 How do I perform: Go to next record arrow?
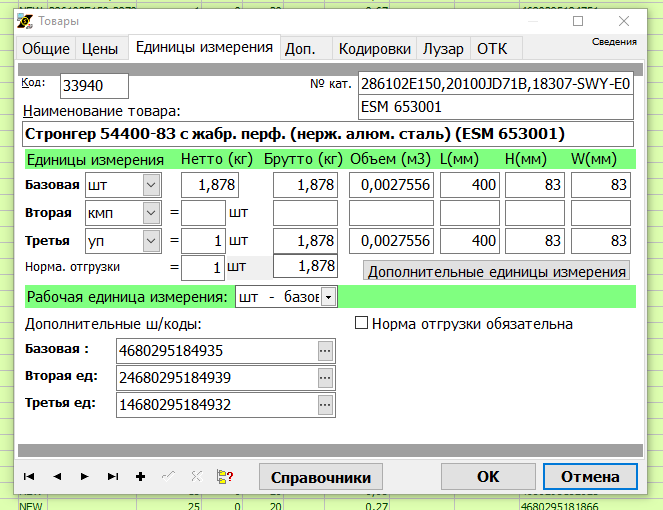(85, 477)
